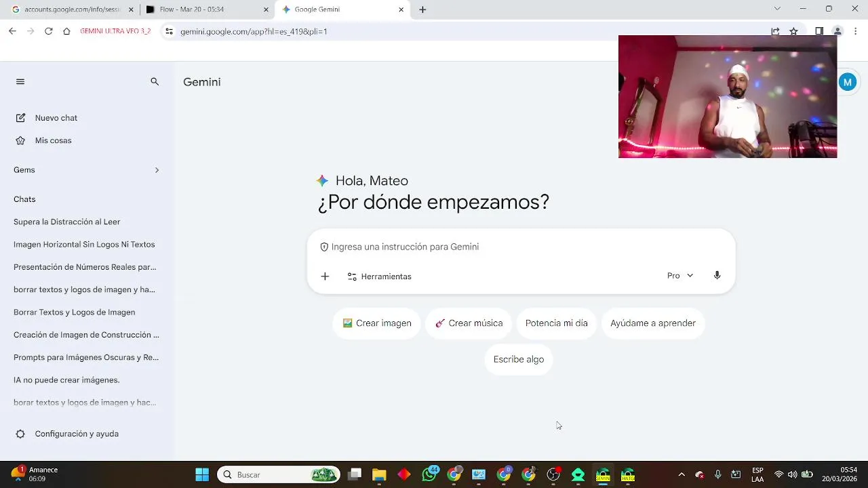This screenshot has width=868, height=488.
Task: Open the Windows Start menu
Action: pyautogui.click(x=202, y=474)
